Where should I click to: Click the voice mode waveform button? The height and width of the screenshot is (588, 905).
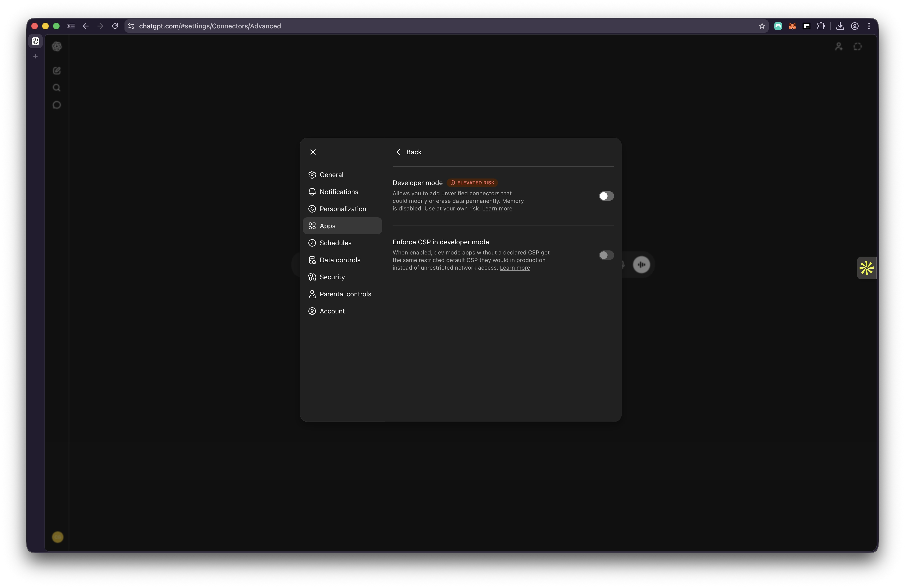[x=641, y=265]
